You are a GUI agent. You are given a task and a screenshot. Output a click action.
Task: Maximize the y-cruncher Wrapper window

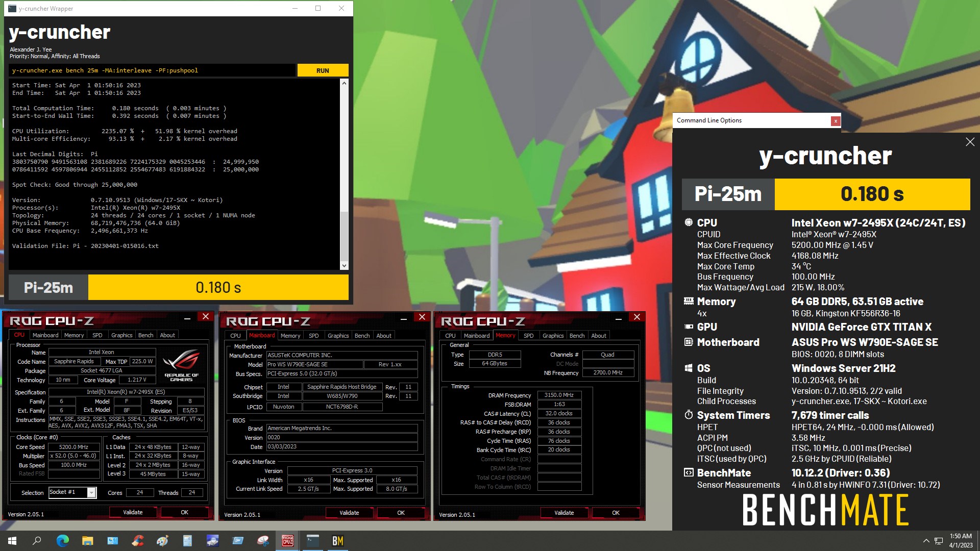(x=318, y=8)
